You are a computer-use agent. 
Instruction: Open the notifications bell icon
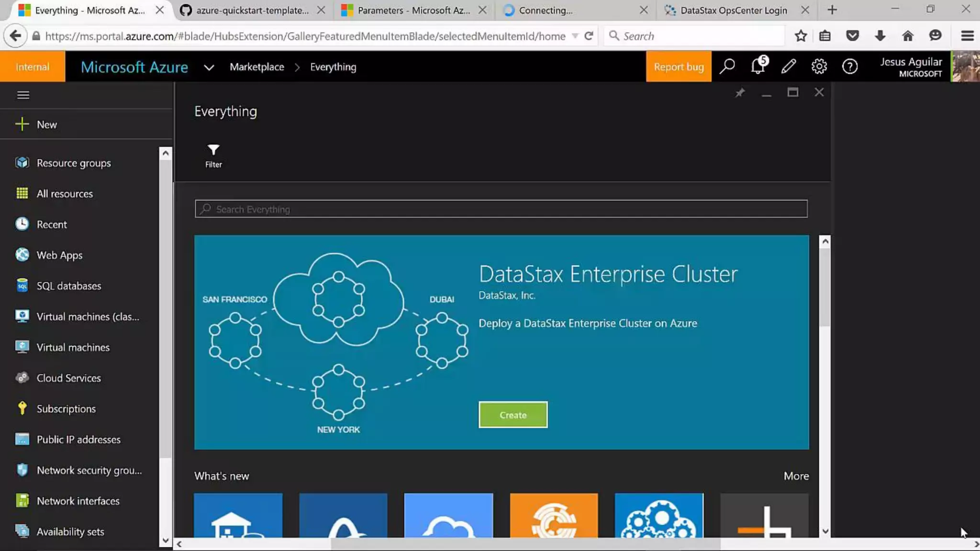pyautogui.click(x=758, y=66)
